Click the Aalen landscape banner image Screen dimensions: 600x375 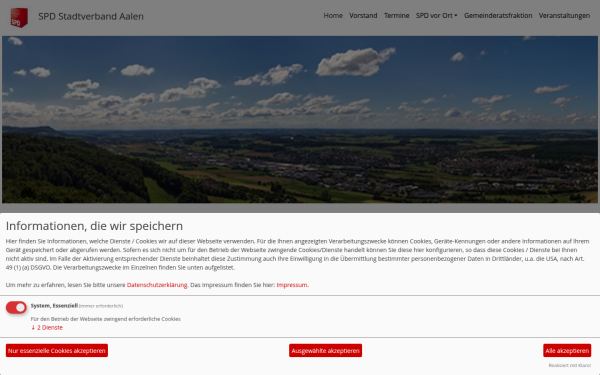click(x=300, y=119)
